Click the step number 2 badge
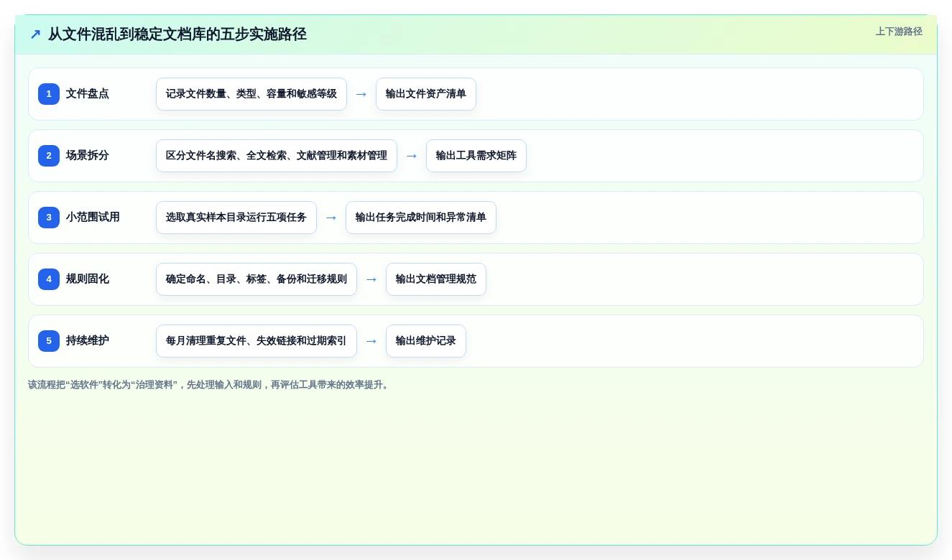 (x=49, y=156)
